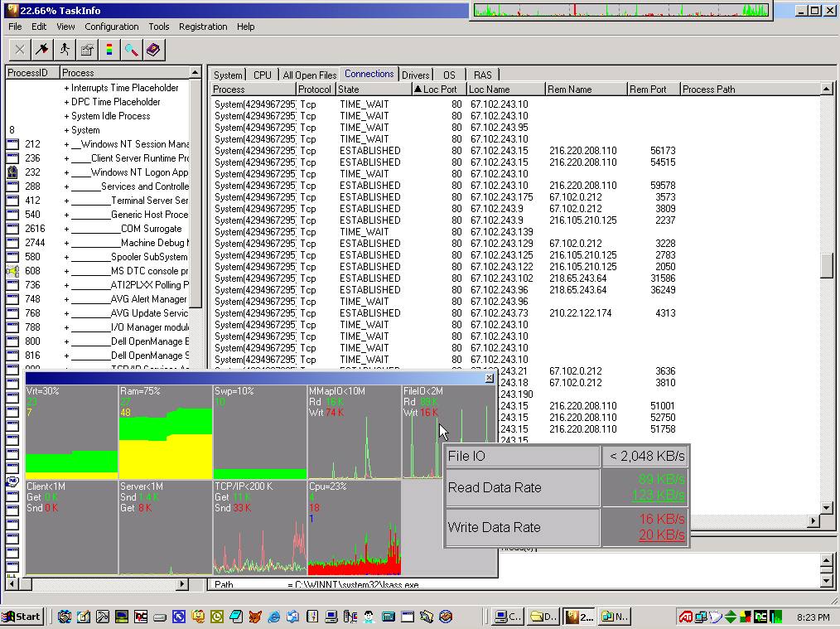Click the two-monitors network tray icon
Screen dimensions: 840x629
coord(700,617)
